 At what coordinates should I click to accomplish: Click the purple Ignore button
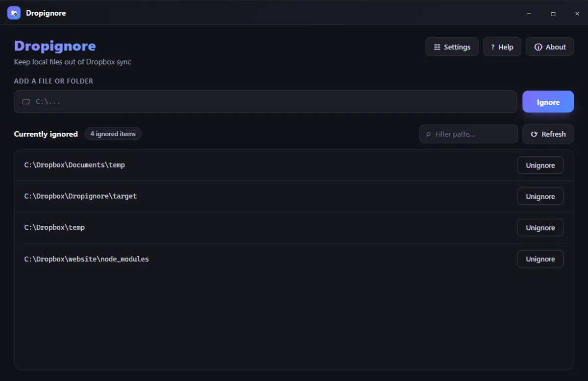(548, 102)
